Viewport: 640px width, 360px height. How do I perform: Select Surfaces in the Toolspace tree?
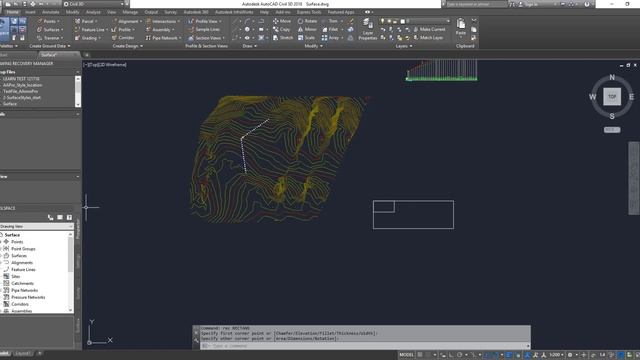[x=19, y=256]
